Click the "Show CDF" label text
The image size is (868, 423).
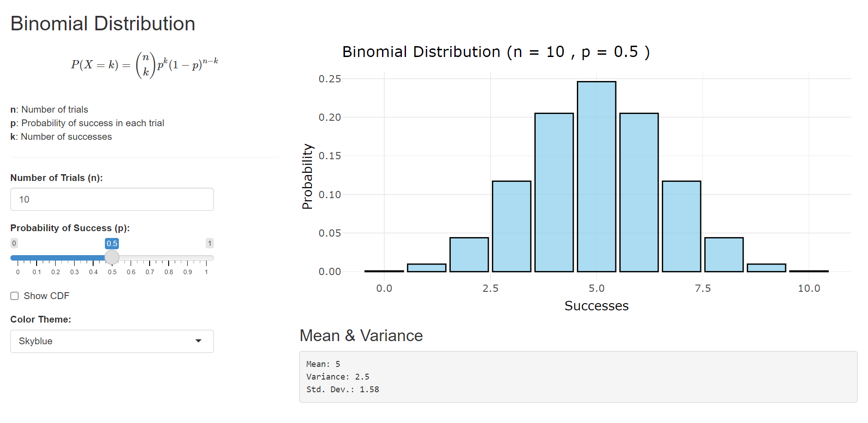[x=47, y=296]
